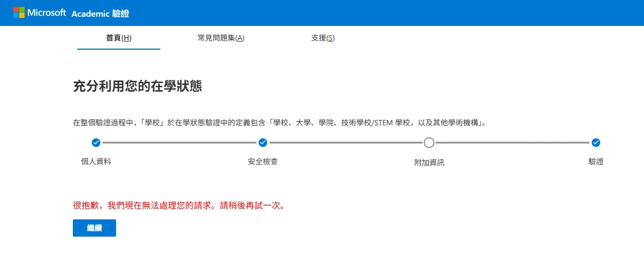644x275 pixels.
Task: Click progress line between 安全檢查 and 附加資訊
Action: pyautogui.click(x=345, y=143)
